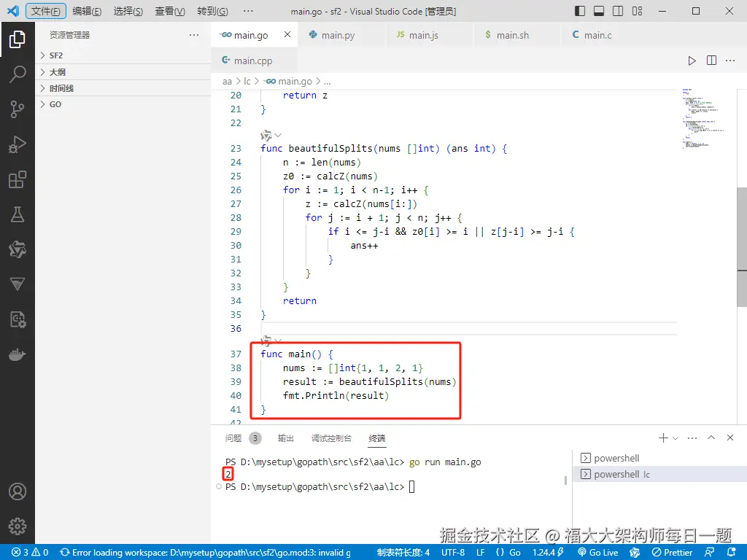Toggle bottom panel layout icon

click(x=599, y=11)
